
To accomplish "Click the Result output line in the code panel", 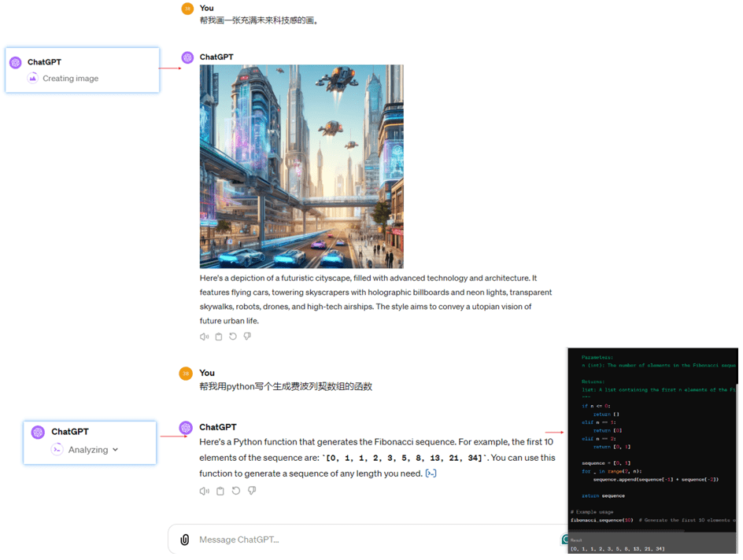I will pyautogui.click(x=617, y=549).
